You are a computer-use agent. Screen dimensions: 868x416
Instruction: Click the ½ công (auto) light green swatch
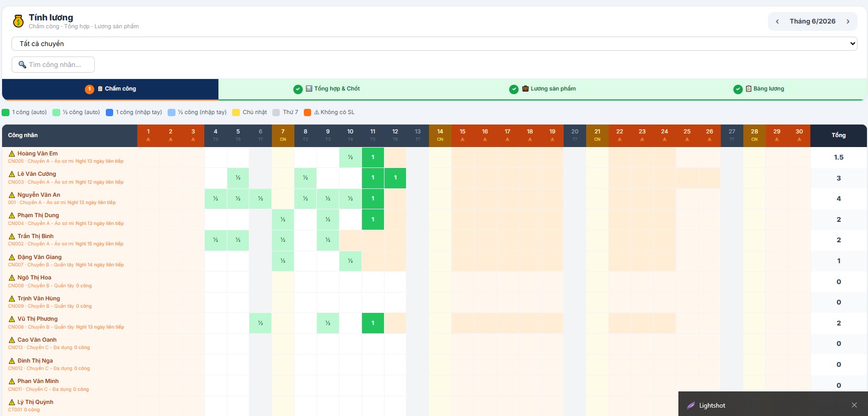pos(56,113)
